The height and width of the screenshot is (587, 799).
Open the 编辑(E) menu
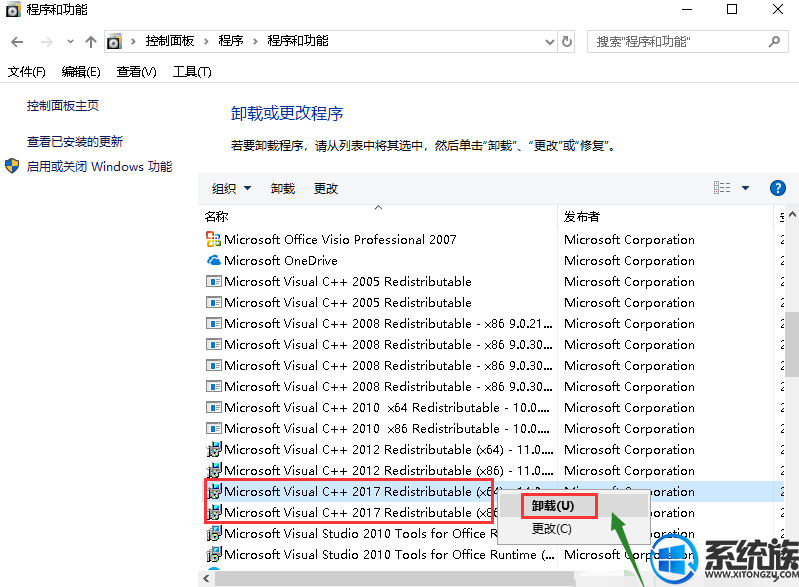[81, 72]
